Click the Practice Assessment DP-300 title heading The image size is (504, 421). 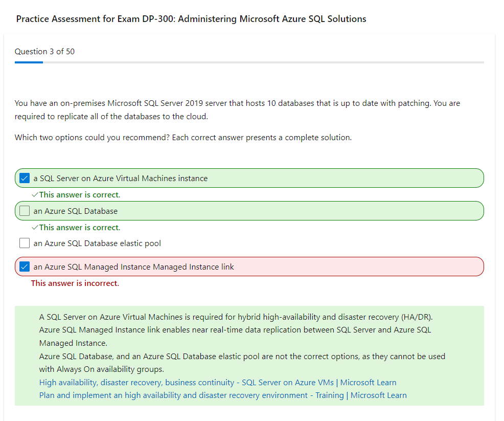click(x=191, y=18)
